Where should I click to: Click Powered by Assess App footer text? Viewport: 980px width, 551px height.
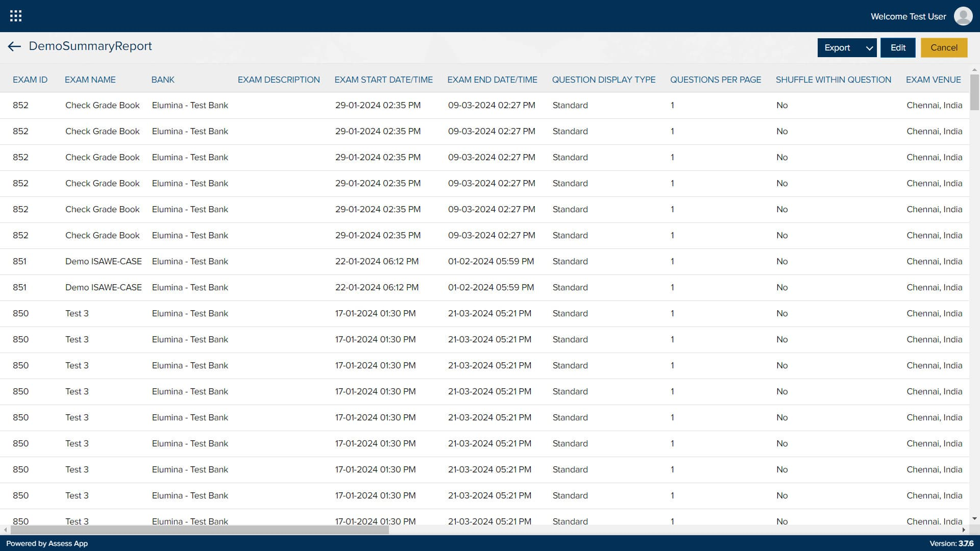(x=47, y=543)
